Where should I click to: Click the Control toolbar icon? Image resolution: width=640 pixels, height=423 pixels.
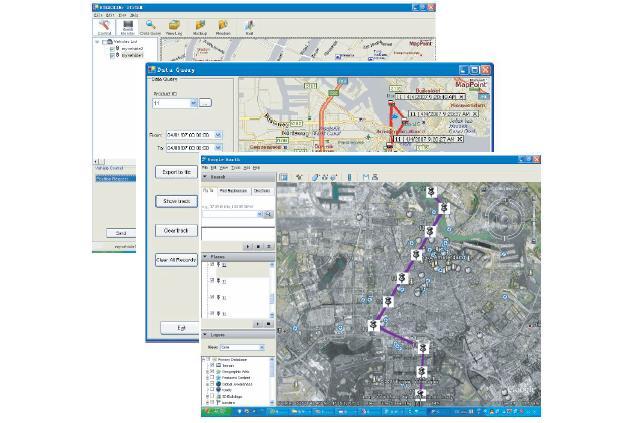[104, 27]
